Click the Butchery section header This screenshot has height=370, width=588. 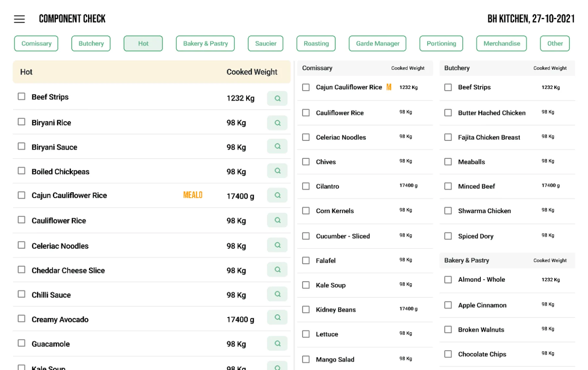pos(507,68)
